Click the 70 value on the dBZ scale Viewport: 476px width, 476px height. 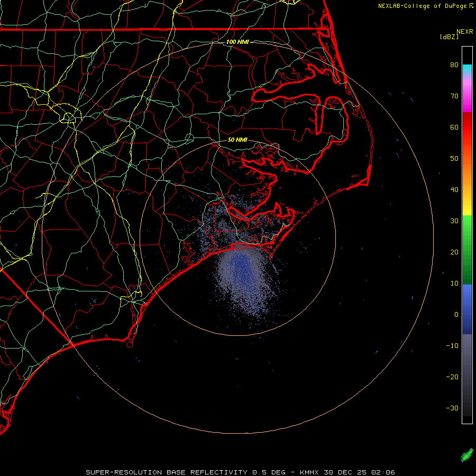point(454,96)
